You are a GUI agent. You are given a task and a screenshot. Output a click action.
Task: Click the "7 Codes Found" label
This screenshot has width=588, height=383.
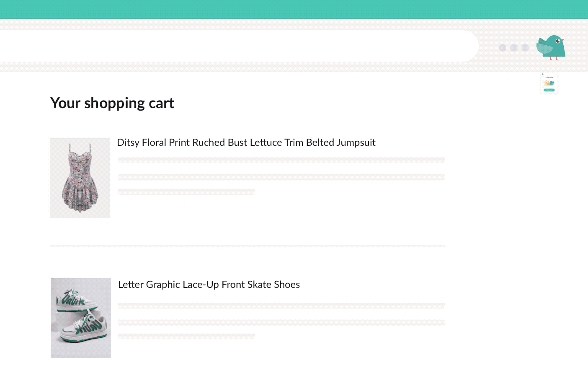pos(549,77)
